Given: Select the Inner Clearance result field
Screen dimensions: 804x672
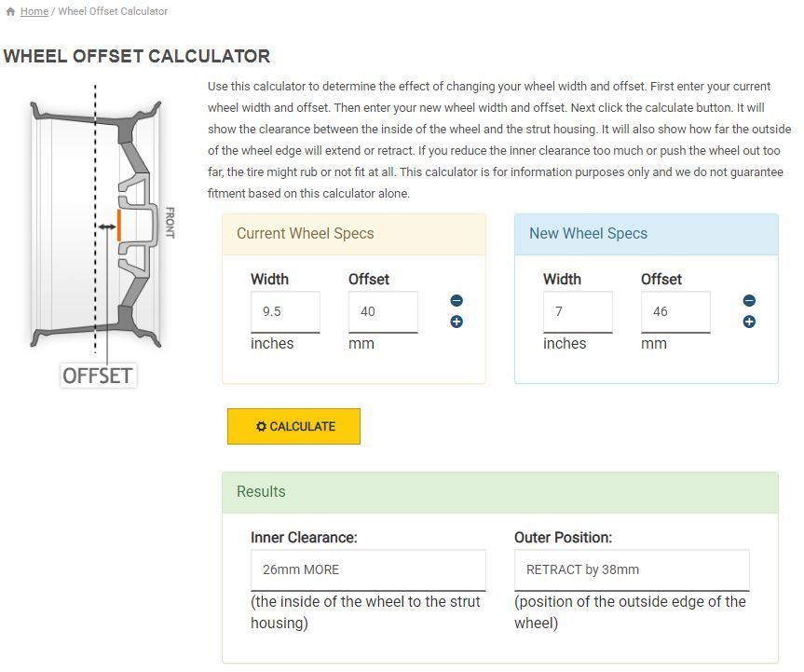Looking at the screenshot, I should [x=368, y=569].
